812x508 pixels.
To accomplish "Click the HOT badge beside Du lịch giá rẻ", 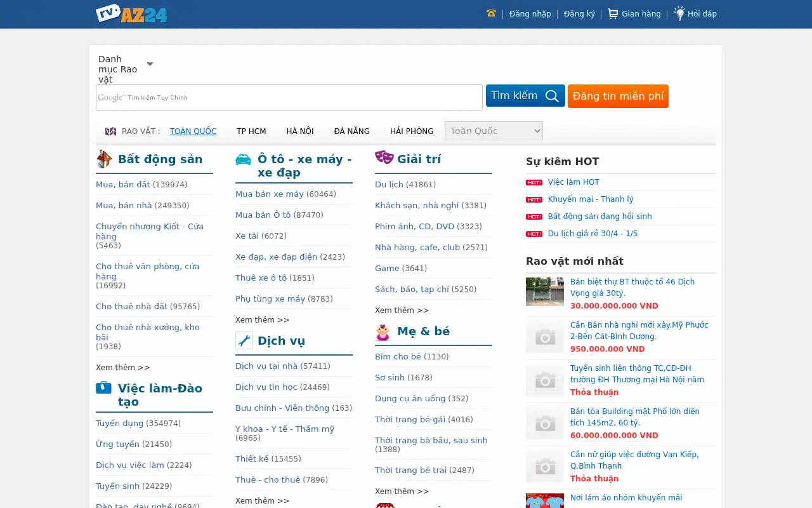I will (x=534, y=234).
